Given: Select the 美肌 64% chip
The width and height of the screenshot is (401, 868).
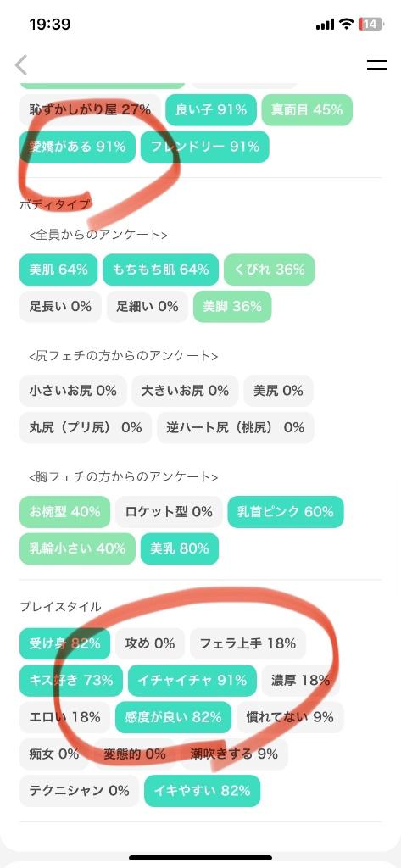Looking at the screenshot, I should [x=58, y=270].
